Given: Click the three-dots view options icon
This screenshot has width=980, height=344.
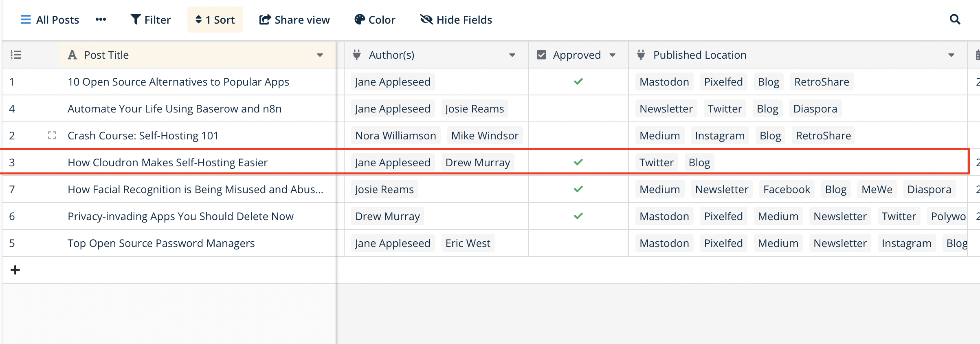Looking at the screenshot, I should (101, 20).
